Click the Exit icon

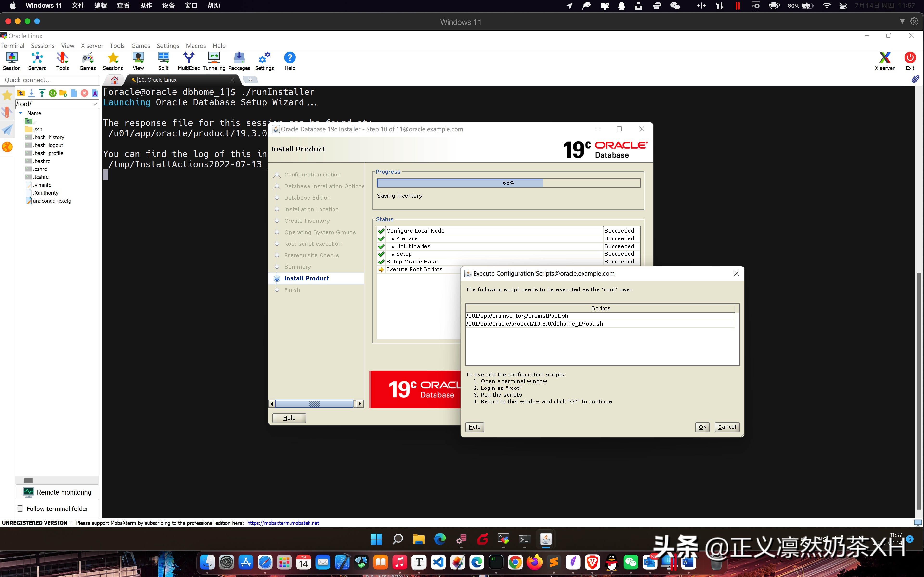910,60
